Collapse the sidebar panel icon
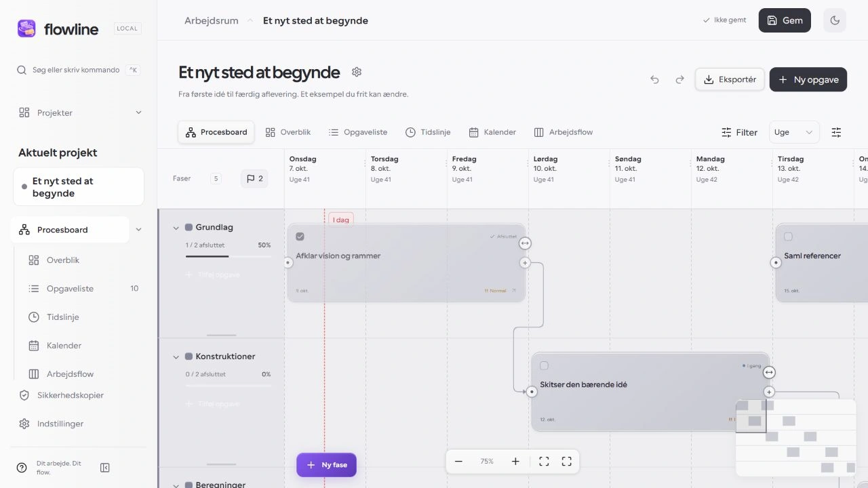The image size is (868, 488). point(105,468)
